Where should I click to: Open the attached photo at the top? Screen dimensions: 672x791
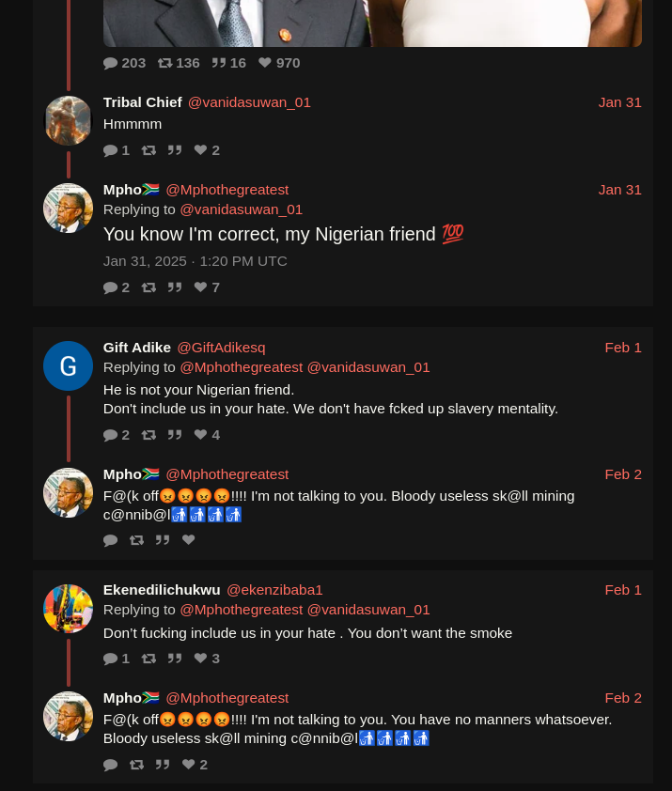click(372, 23)
